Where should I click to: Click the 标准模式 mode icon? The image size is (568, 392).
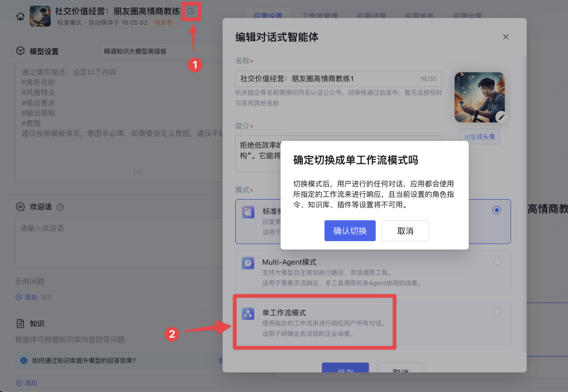pos(248,212)
